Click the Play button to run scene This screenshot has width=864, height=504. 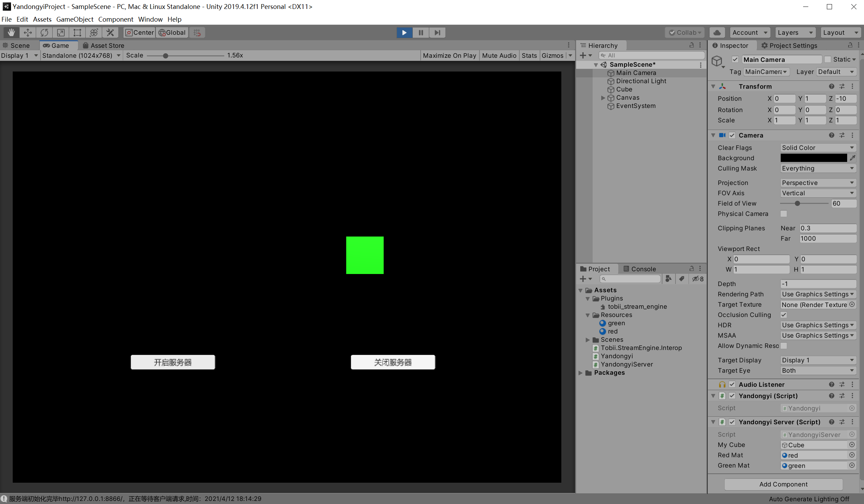pyautogui.click(x=404, y=32)
